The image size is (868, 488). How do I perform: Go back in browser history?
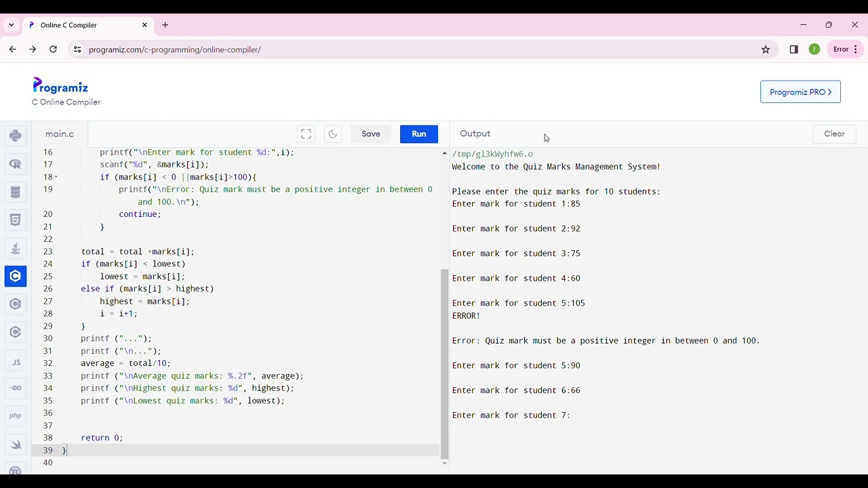pyautogui.click(x=12, y=49)
